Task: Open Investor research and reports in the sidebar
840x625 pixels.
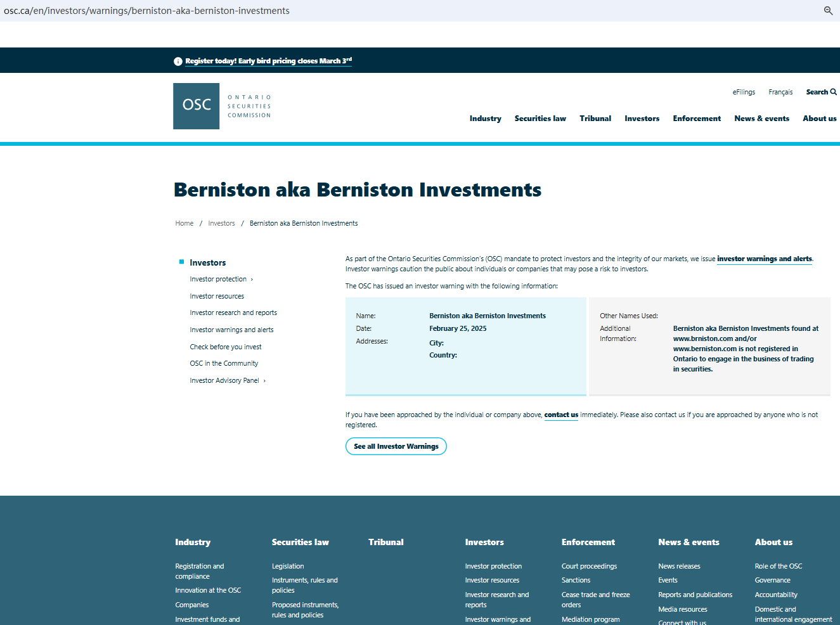Action: pos(233,312)
